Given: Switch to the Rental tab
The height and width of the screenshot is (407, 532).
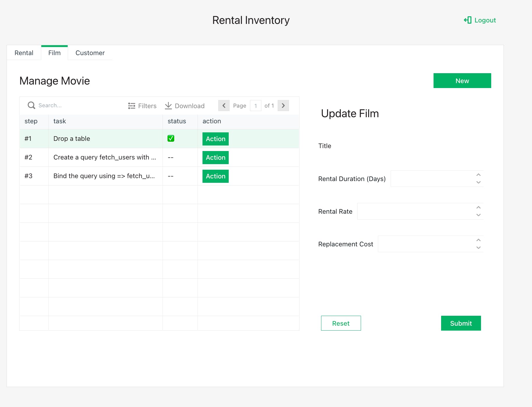Looking at the screenshot, I should click(24, 53).
